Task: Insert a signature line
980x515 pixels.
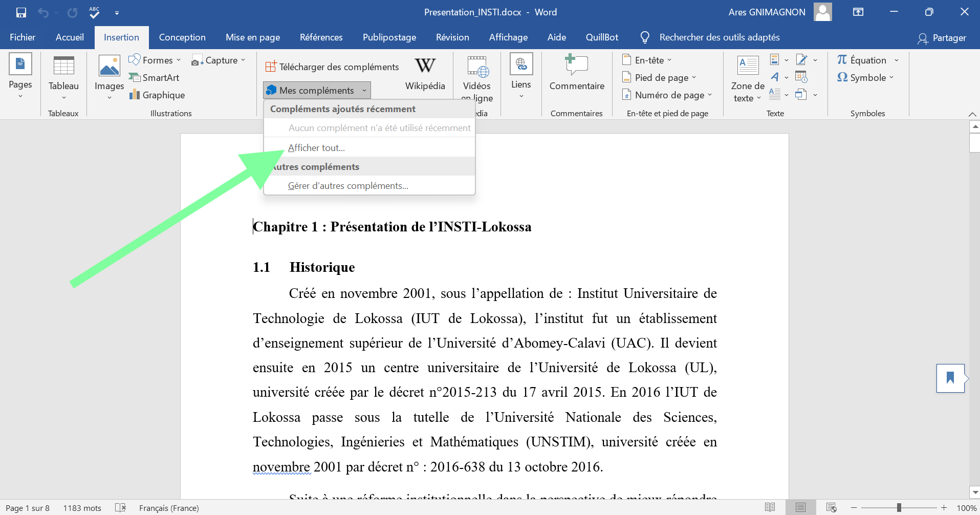Action: pos(806,60)
